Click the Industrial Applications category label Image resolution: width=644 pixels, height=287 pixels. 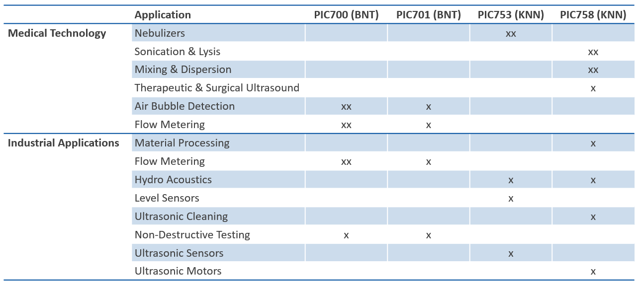pyautogui.click(x=63, y=143)
